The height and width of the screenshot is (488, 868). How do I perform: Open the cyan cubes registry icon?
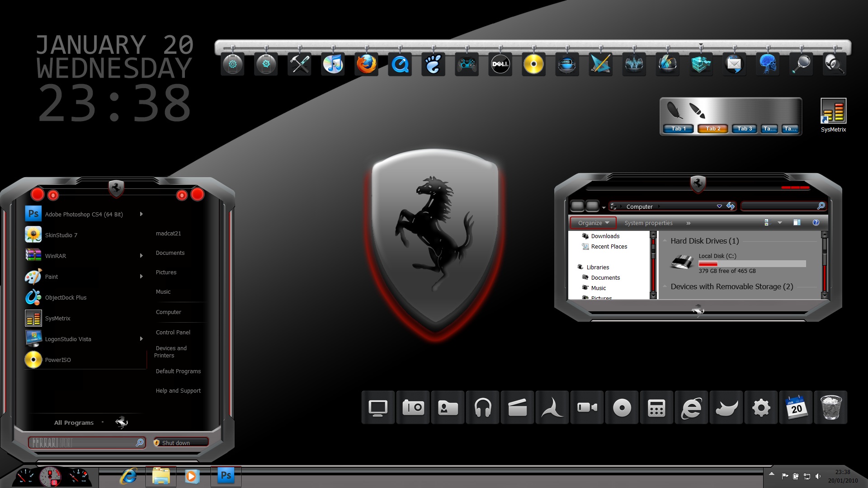pyautogui.click(x=701, y=64)
